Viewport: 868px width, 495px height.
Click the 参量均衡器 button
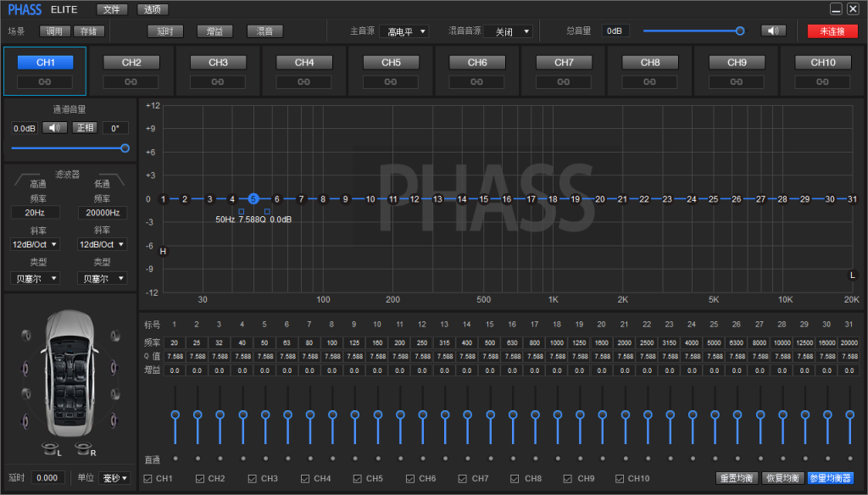[830, 478]
